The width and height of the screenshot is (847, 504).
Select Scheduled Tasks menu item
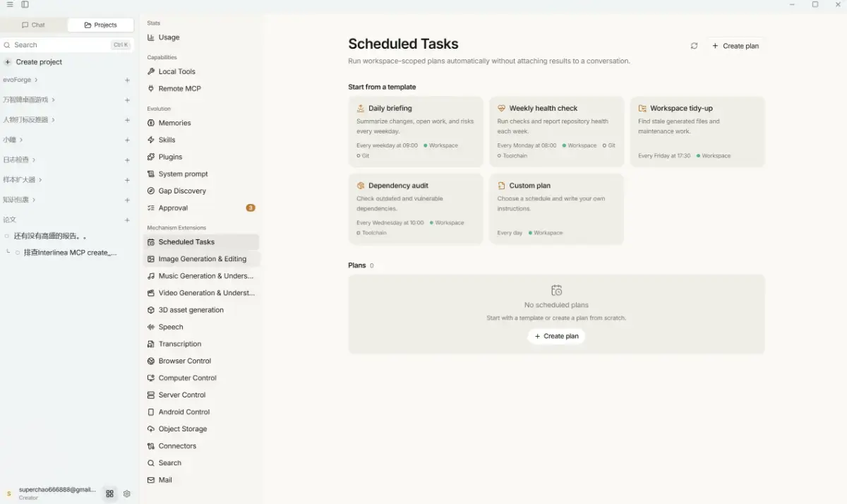(201, 242)
